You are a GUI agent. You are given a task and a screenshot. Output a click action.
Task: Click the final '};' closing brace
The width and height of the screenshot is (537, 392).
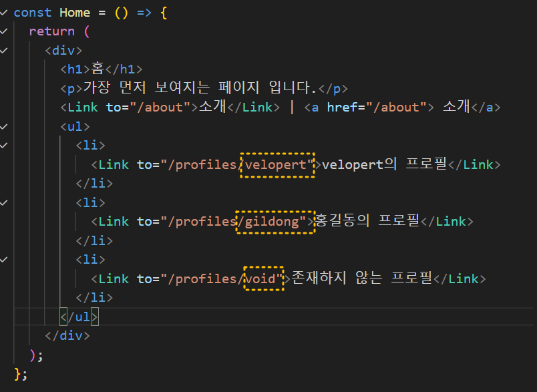[x=21, y=374]
